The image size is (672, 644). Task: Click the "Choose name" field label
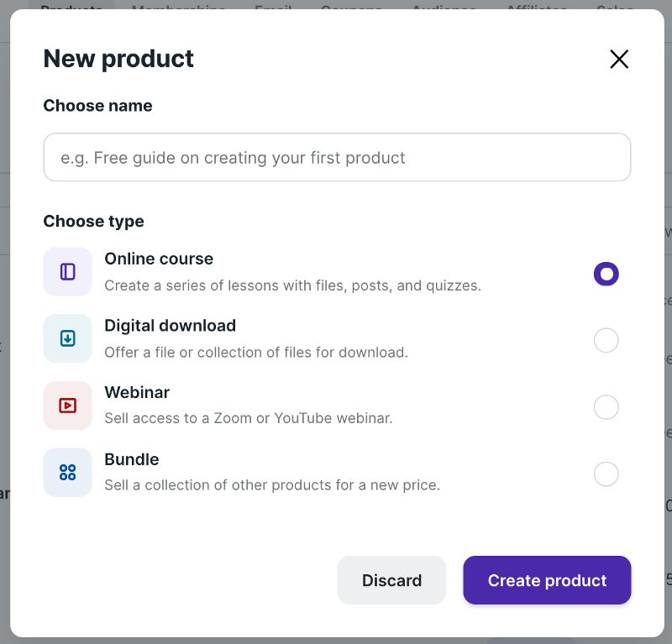point(97,106)
